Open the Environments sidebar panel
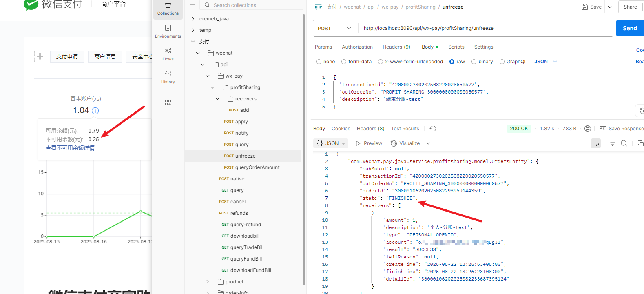The height and width of the screenshot is (294, 644). coord(168,31)
